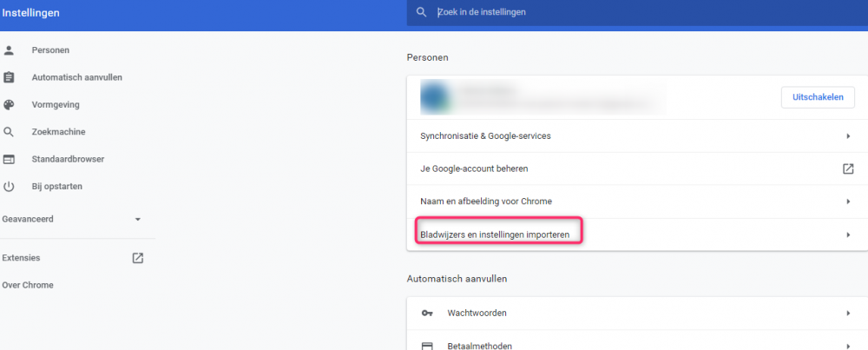Expand the Geavanceerd section arrow
Screen dimensions: 868x350
coord(137,220)
